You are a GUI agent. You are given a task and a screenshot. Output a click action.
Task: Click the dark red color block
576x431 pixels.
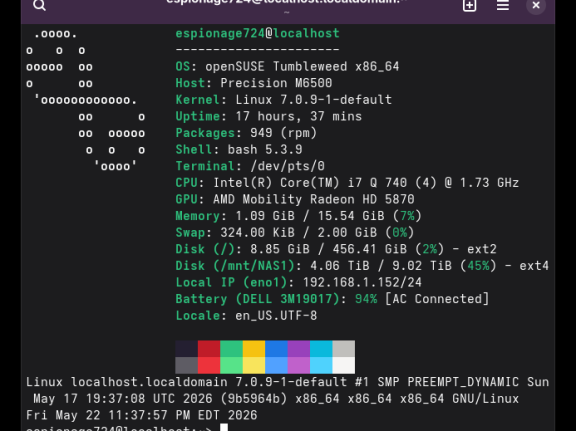click(x=209, y=348)
